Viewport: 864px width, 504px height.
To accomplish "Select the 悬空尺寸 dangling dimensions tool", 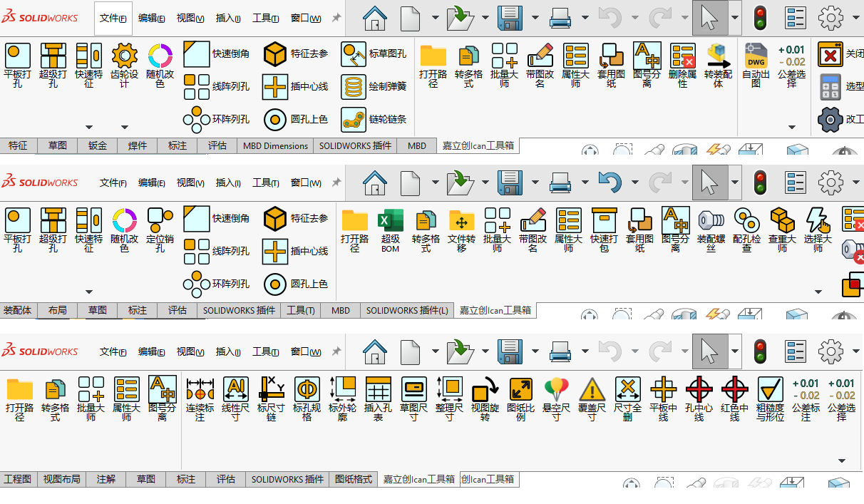I will (556, 399).
